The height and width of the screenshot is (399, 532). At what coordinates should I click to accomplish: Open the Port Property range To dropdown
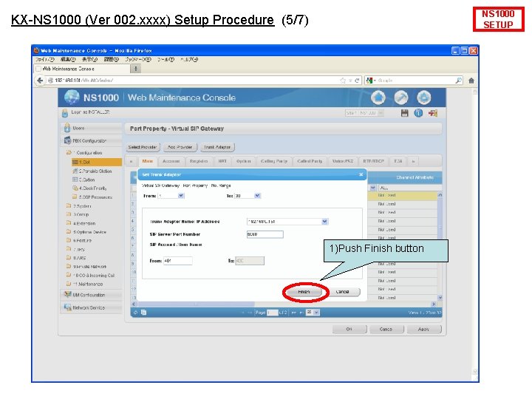coord(257,196)
